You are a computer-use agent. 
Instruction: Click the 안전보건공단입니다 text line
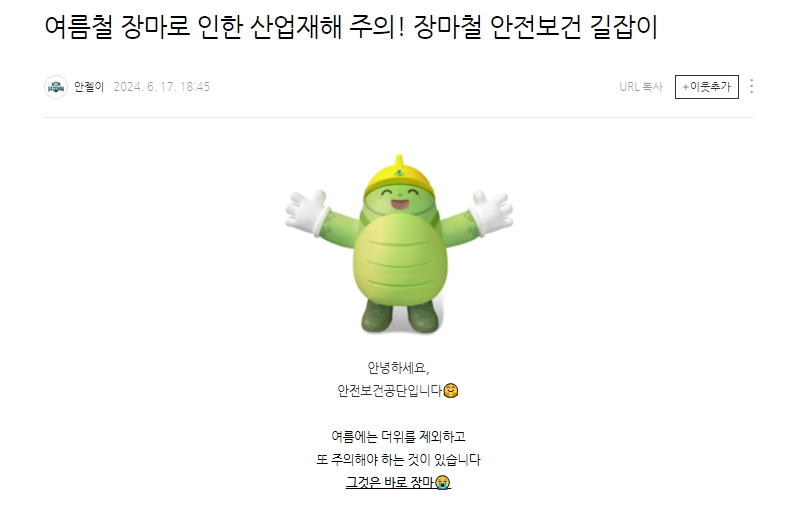click(x=390, y=391)
